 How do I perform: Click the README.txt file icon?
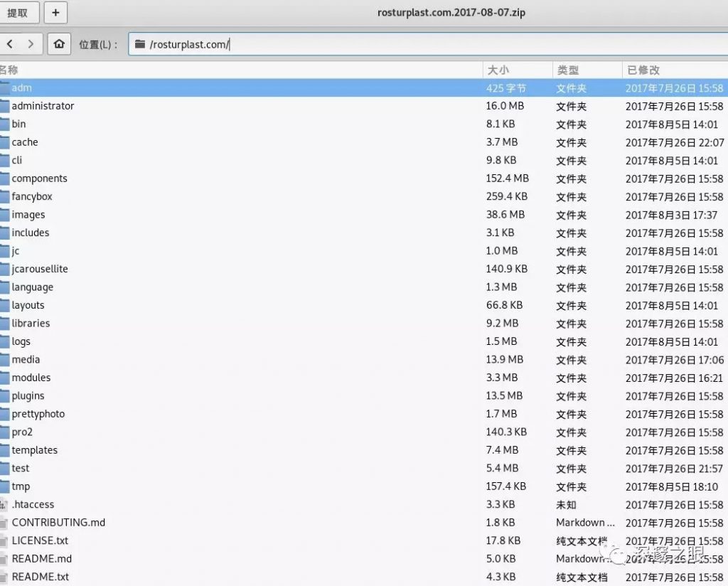pyautogui.click(x=4, y=577)
